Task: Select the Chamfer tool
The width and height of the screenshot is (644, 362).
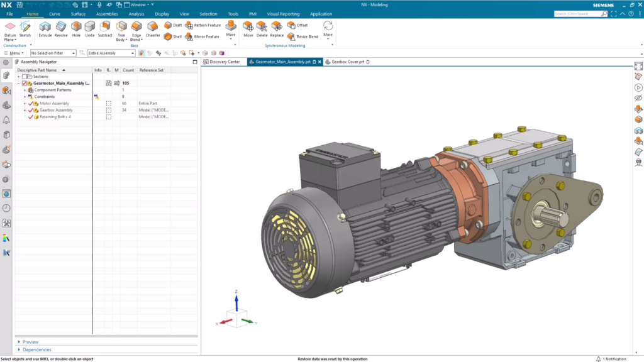Action: (152, 29)
